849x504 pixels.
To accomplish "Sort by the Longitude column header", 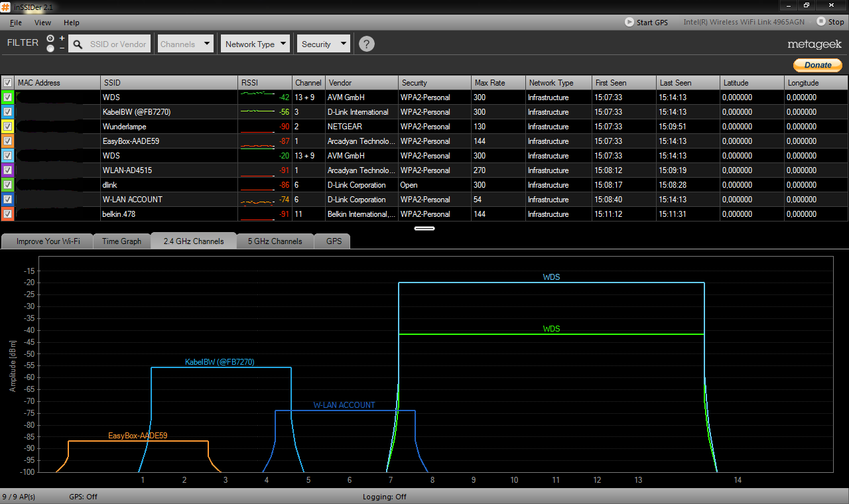I will point(816,83).
